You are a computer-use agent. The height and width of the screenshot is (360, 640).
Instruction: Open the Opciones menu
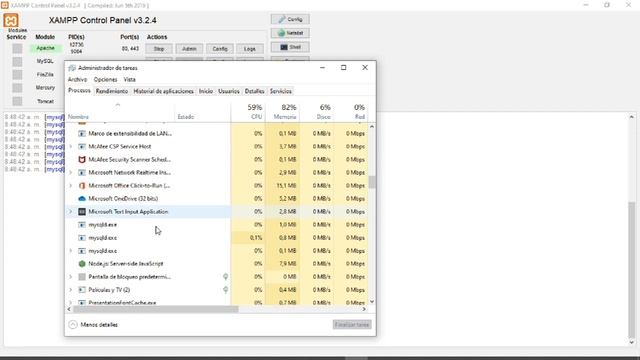pyautogui.click(x=105, y=80)
